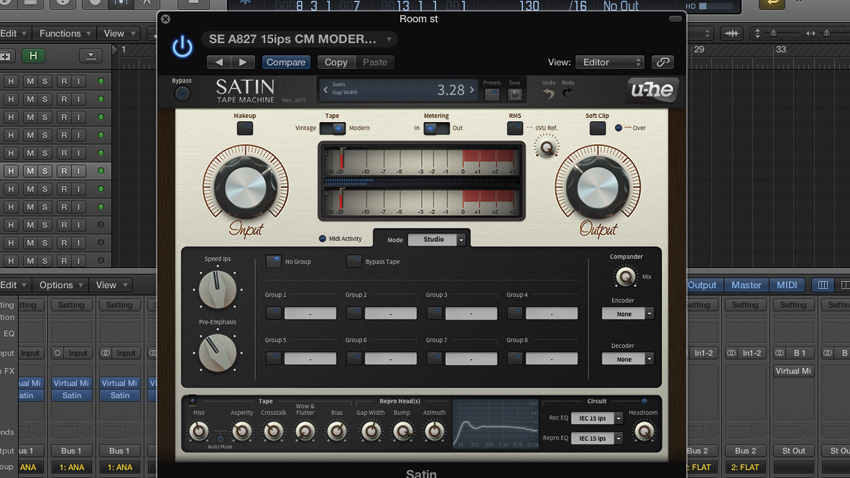Click the previous parameter arrow in display

tap(325, 90)
